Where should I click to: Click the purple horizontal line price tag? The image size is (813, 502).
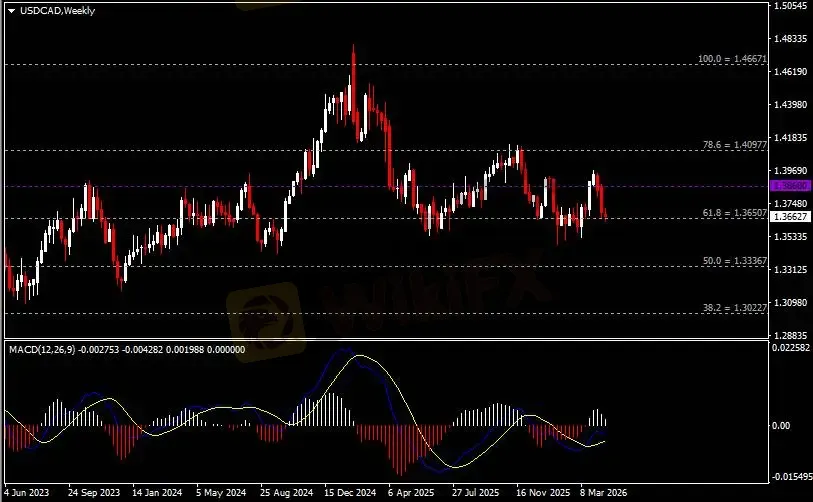point(791,186)
